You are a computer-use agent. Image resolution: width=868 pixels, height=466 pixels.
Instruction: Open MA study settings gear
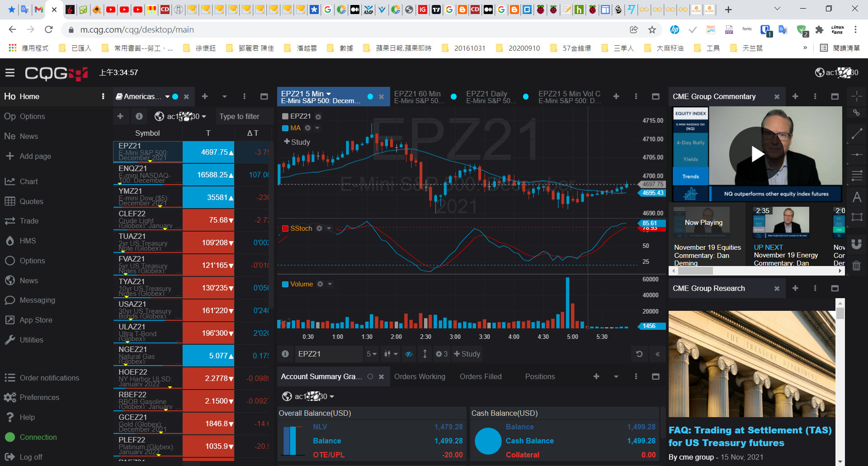(308, 128)
